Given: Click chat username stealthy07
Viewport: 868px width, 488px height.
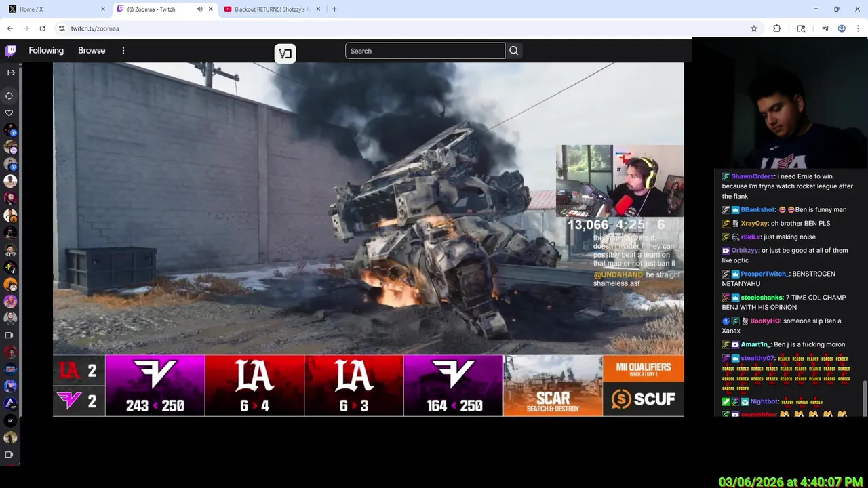Looking at the screenshot, I should (x=757, y=359).
